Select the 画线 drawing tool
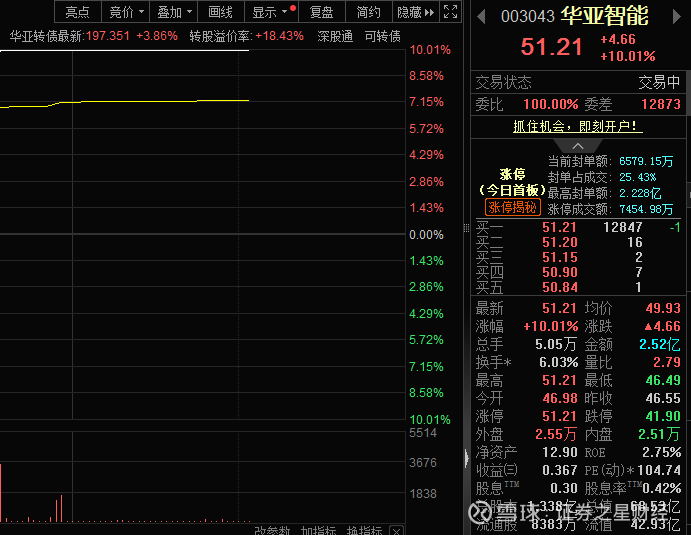The width and height of the screenshot is (691, 535). tap(220, 12)
